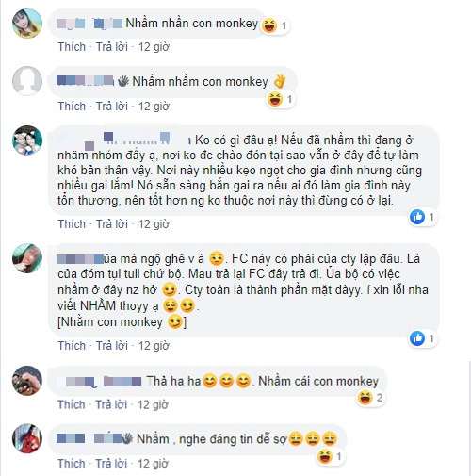View haha reaction on second comment
This screenshot has width=471, height=476.
281,100
